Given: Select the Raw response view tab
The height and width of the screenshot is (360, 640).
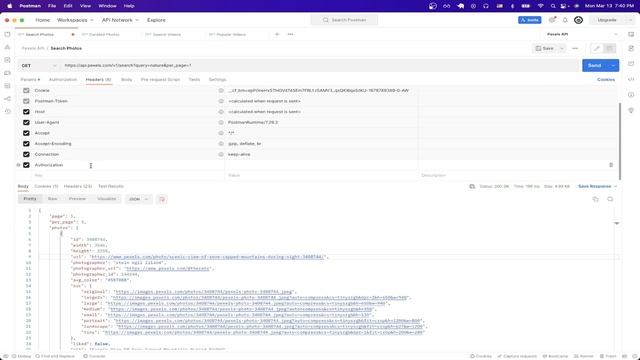Looking at the screenshot, I should (x=52, y=199).
